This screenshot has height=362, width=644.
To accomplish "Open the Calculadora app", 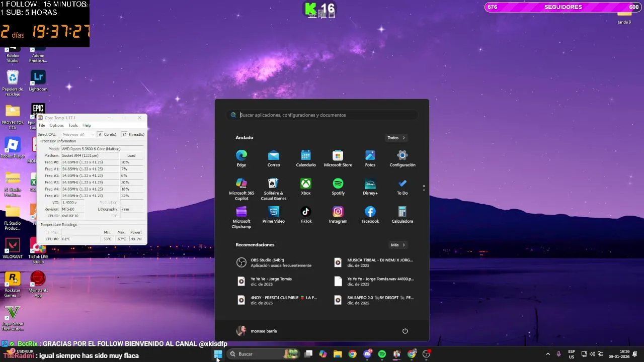I will pos(403,214).
